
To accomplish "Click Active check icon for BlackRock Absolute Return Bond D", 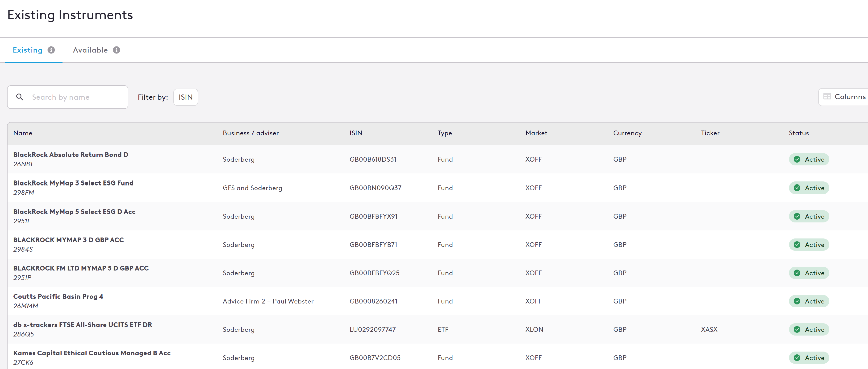I will (797, 160).
